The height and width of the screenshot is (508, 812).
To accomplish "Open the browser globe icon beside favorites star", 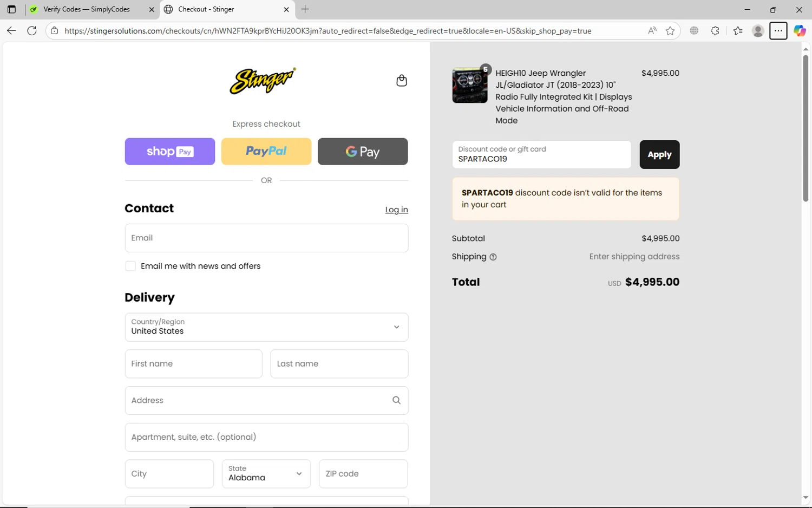I will tap(694, 31).
